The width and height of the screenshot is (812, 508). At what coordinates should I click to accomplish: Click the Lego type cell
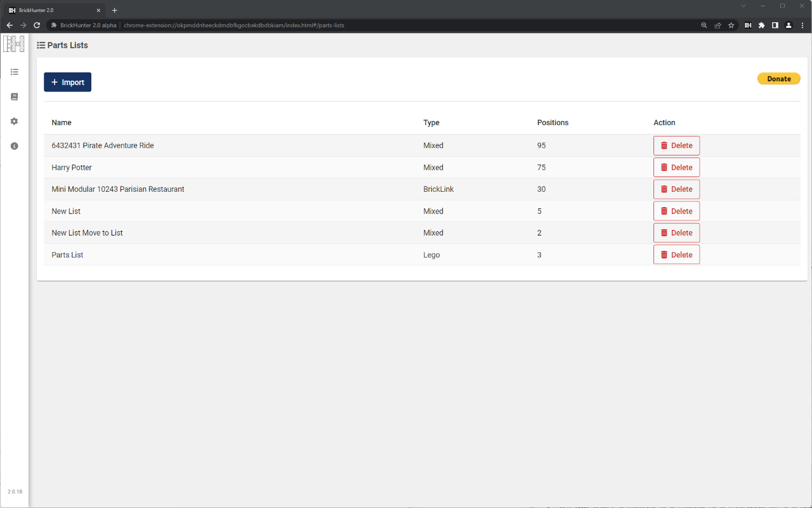(x=431, y=255)
